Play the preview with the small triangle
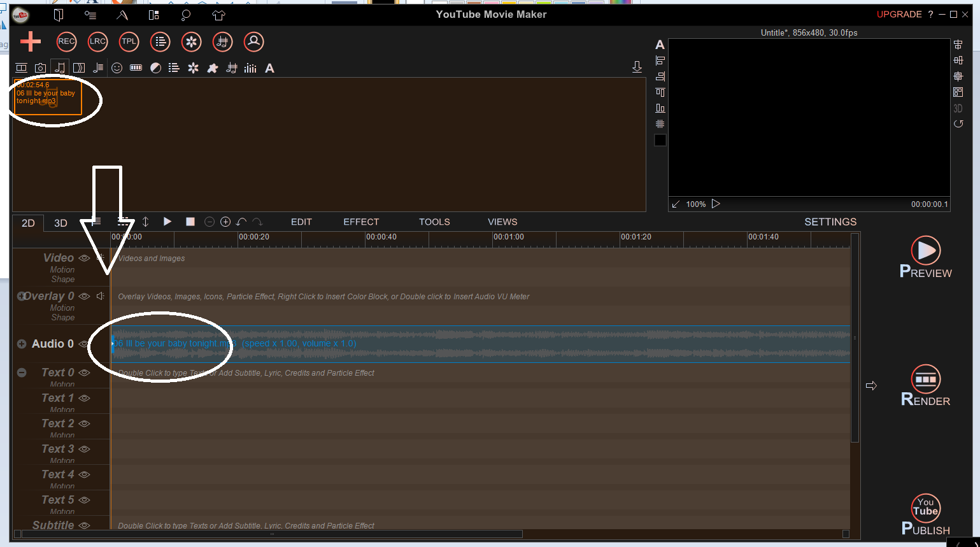The width and height of the screenshot is (980, 547). point(716,204)
